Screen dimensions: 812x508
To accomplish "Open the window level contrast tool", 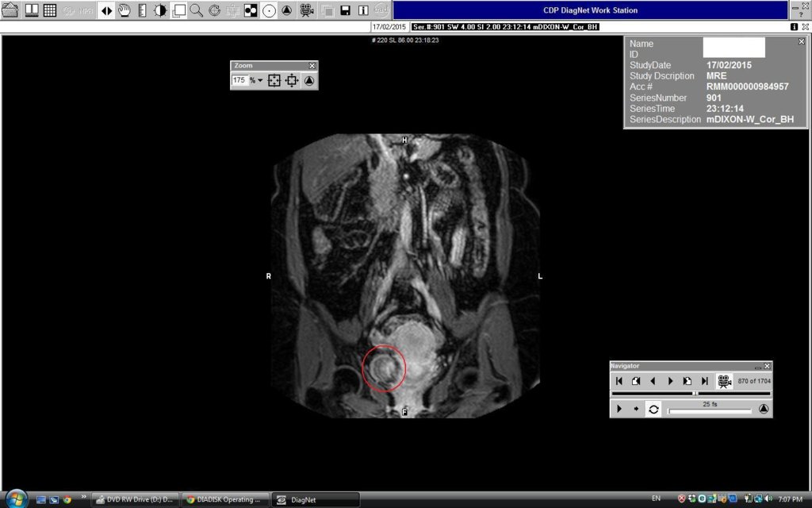I will click(x=160, y=10).
